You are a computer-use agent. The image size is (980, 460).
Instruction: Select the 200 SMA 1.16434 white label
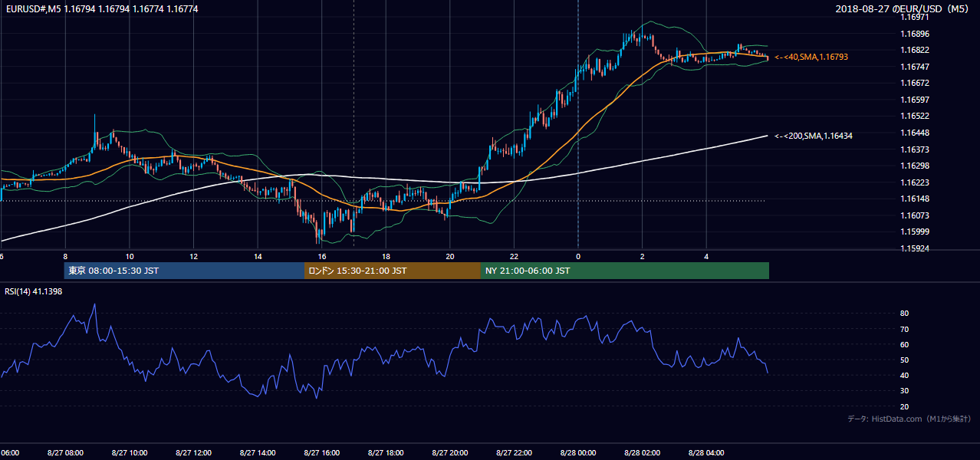click(814, 136)
